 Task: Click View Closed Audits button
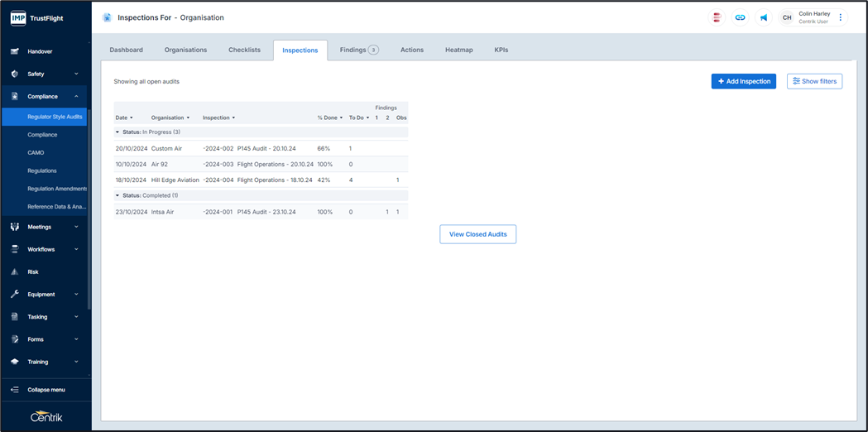[477, 234]
